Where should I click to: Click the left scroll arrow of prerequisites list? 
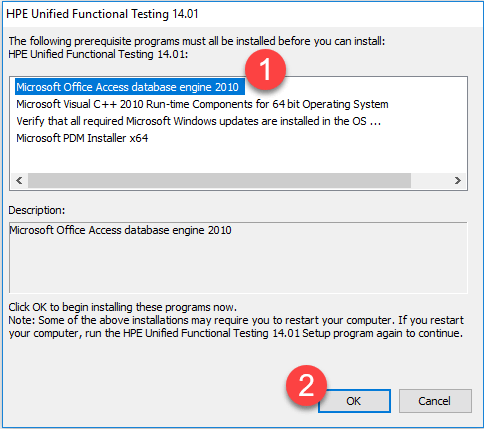(x=19, y=181)
